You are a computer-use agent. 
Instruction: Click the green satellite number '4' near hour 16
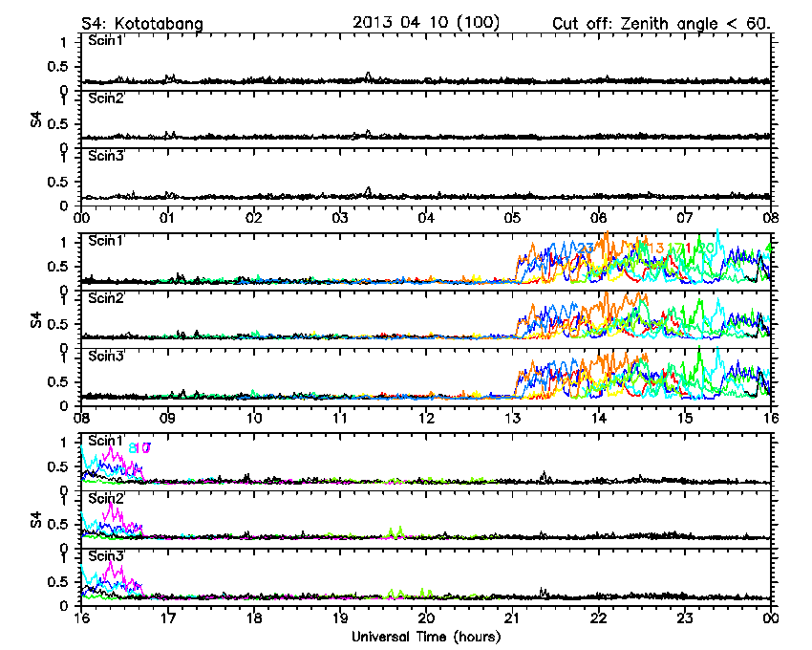[x=769, y=249]
